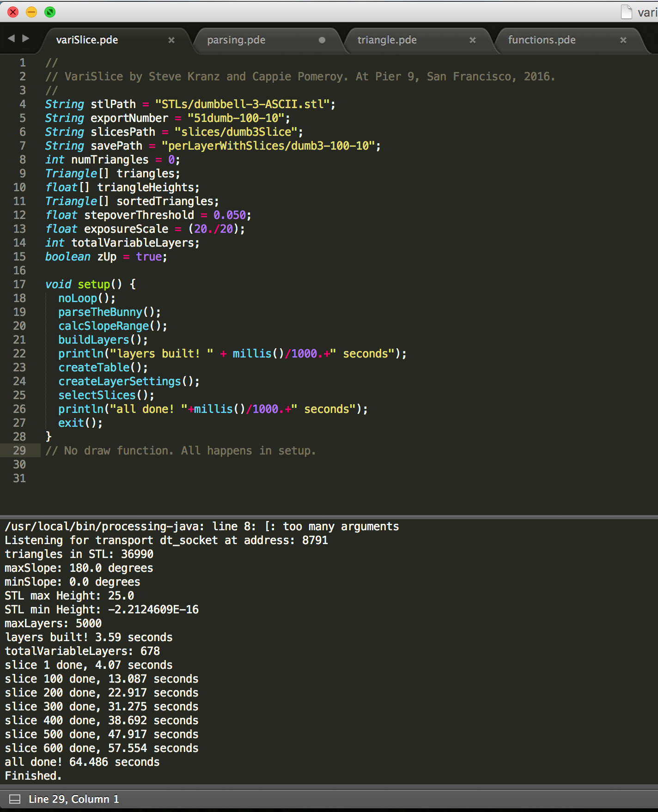Viewport: 658px width, 812px height.
Task: Toggle the side bar panel icon
Action: tap(15, 799)
